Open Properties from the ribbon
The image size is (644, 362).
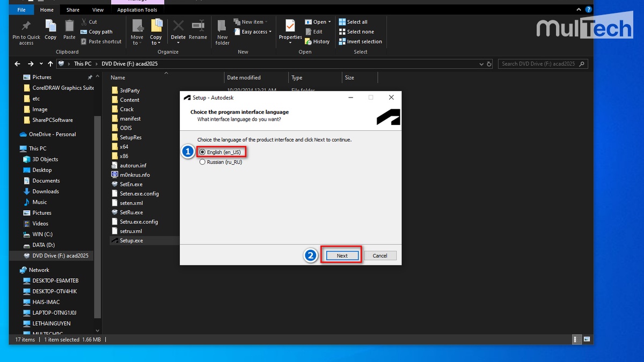[290, 29]
